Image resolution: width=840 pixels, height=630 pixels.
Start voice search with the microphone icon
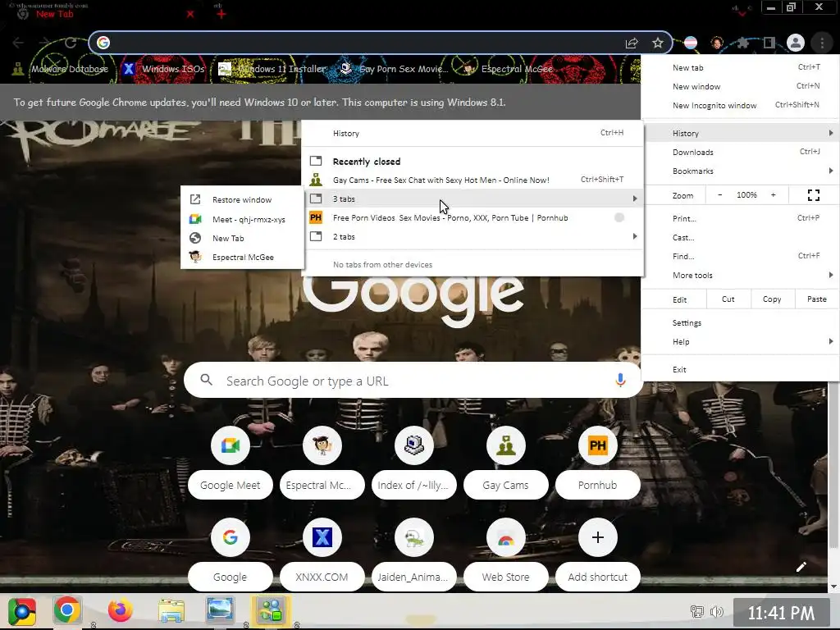point(620,381)
